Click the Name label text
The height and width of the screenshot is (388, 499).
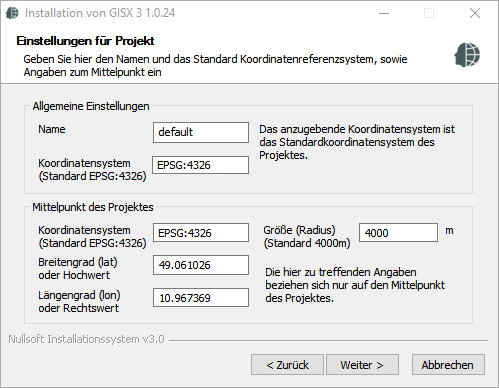click(52, 129)
